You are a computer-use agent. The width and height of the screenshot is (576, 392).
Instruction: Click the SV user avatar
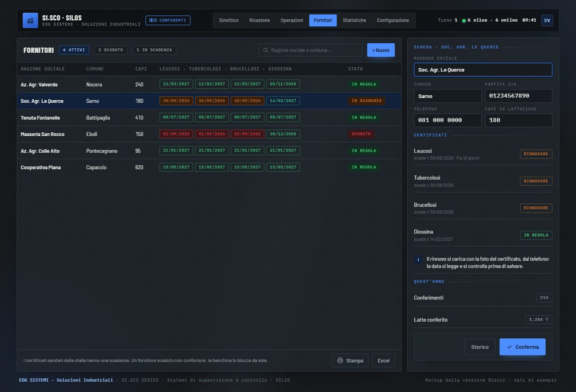click(x=547, y=20)
